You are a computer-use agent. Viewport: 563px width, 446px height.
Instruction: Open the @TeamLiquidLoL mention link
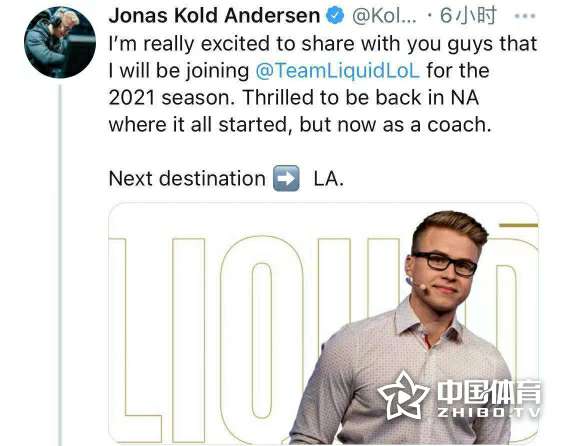coord(337,70)
